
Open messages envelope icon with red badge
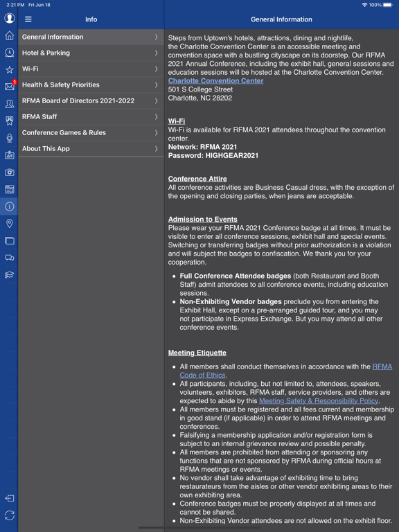click(10, 86)
